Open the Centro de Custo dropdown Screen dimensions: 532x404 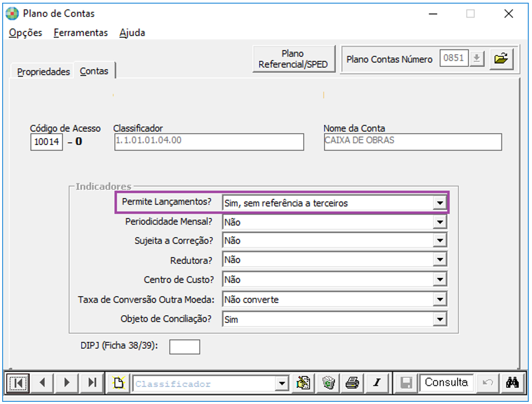tap(440, 280)
